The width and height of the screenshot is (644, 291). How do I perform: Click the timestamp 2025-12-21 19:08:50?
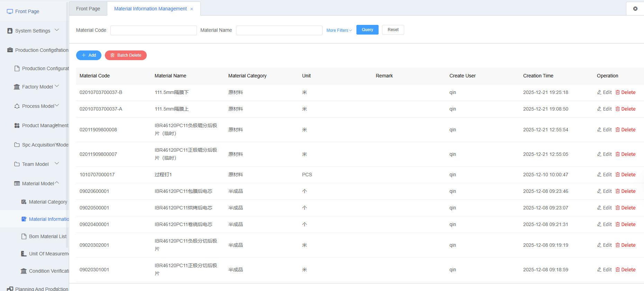click(546, 109)
